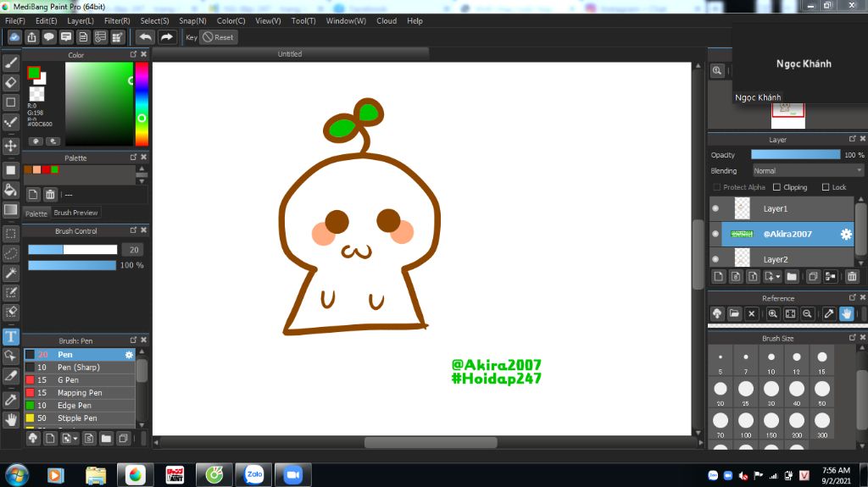The height and width of the screenshot is (487, 868).
Task: Select the Eraser tool
Action: 10,82
